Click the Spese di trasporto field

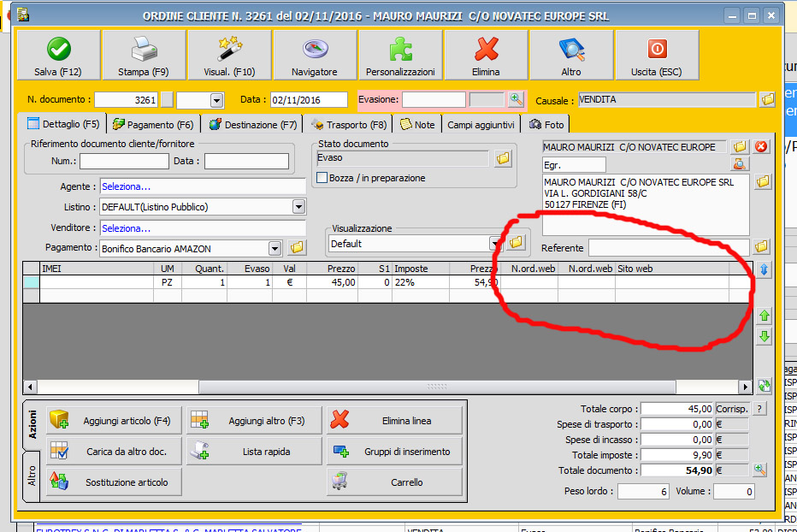pos(677,424)
